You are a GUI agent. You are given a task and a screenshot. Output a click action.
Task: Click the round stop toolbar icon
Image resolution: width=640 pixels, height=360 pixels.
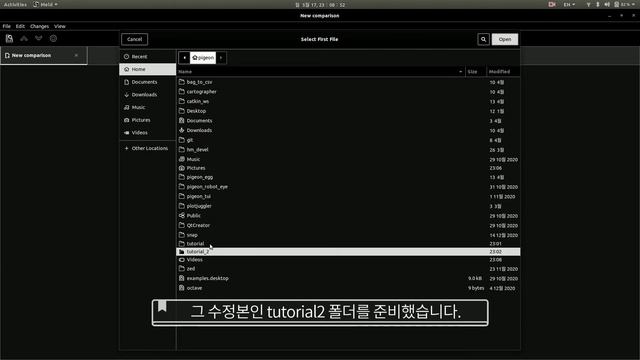[x=53, y=38]
